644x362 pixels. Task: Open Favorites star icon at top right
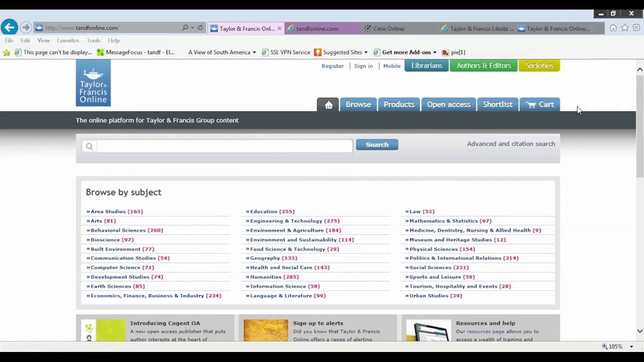point(625,28)
